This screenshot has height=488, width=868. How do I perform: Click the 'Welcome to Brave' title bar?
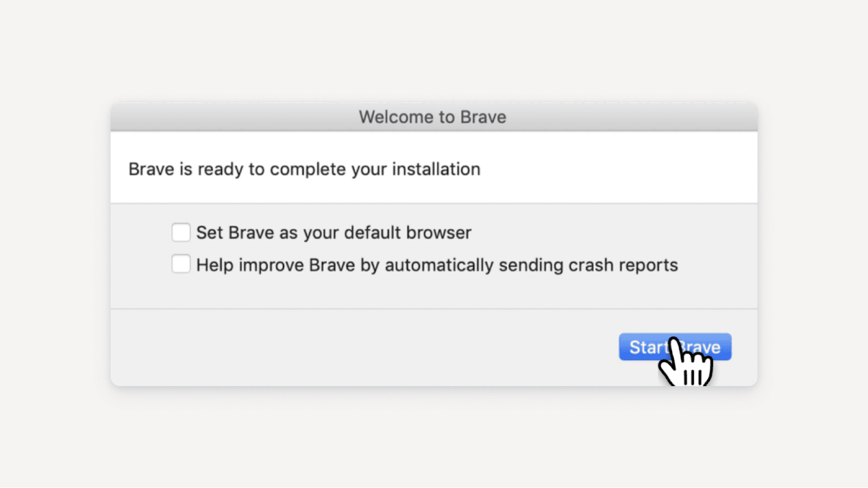432,117
